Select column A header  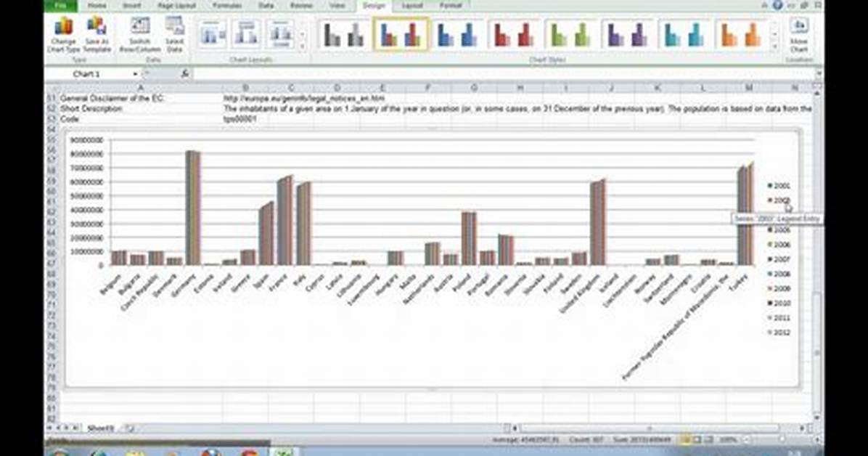[x=140, y=88]
